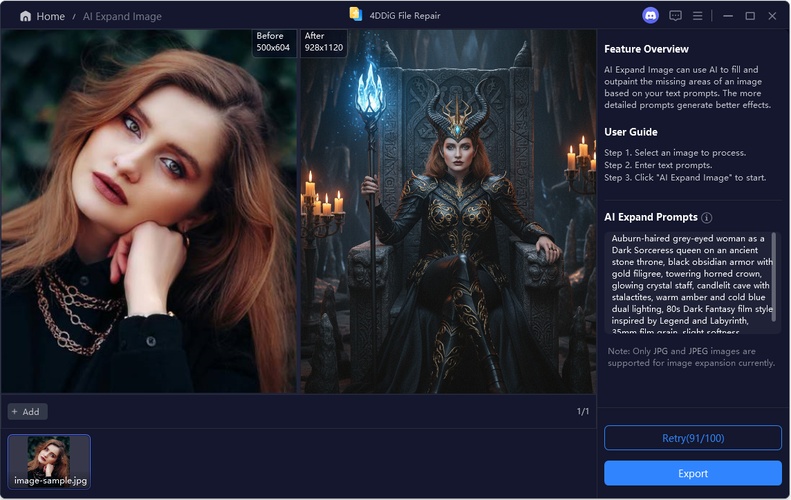Open the Discord community icon
This screenshot has height=500, width=791.
650,16
